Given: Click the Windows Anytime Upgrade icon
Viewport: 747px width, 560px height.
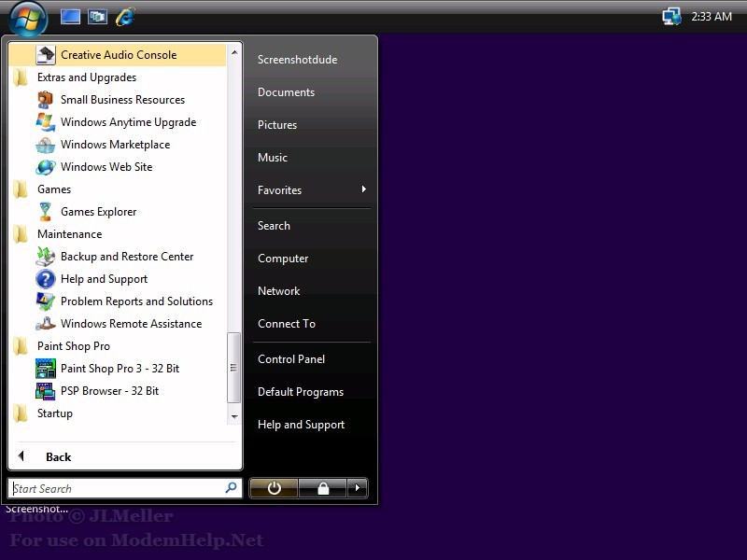Looking at the screenshot, I should [46, 122].
